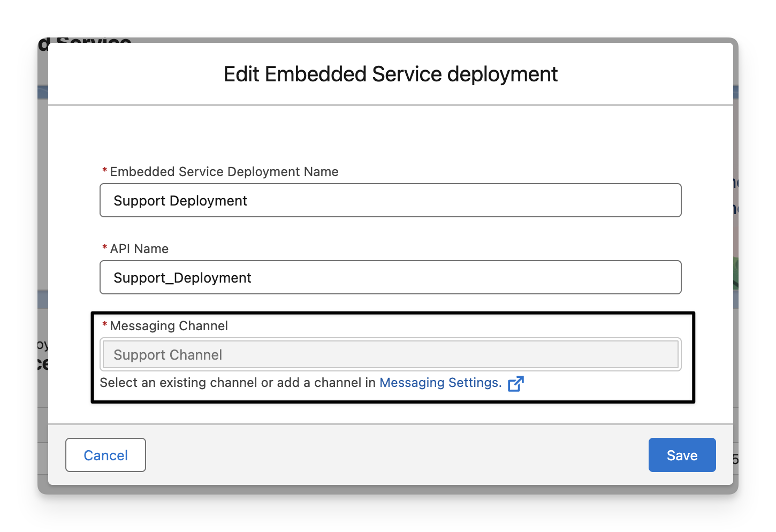Click the Embedded Service Deployment Name label

224,172
